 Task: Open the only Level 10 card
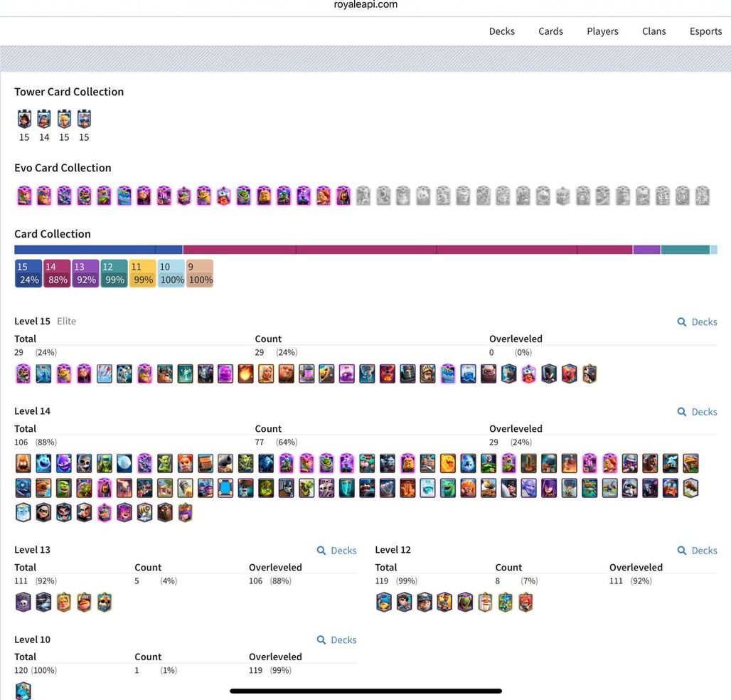(x=23, y=691)
